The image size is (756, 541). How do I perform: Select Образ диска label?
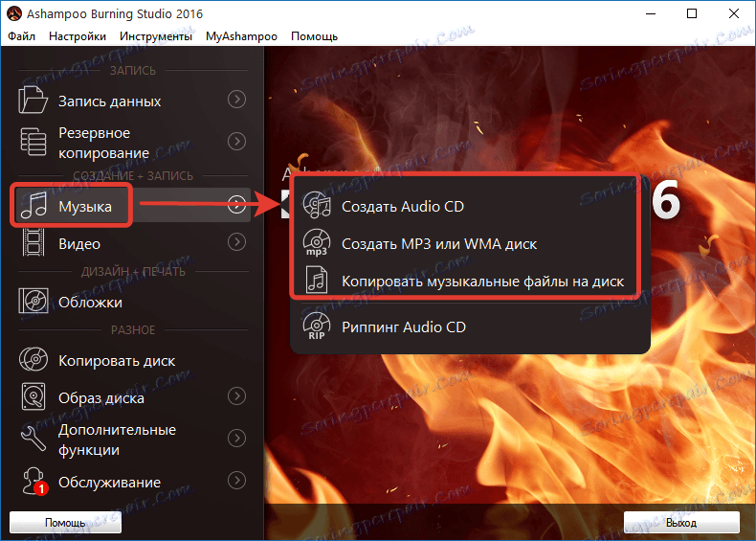(x=101, y=398)
